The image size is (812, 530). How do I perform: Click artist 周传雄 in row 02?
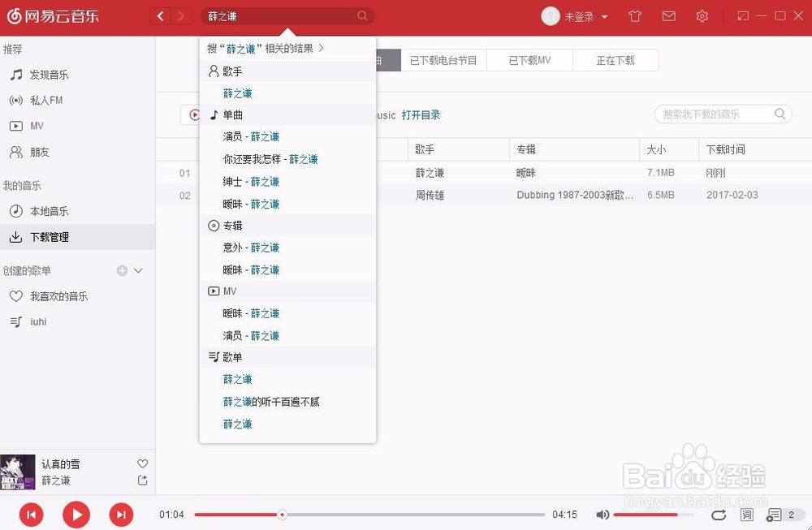click(x=430, y=195)
